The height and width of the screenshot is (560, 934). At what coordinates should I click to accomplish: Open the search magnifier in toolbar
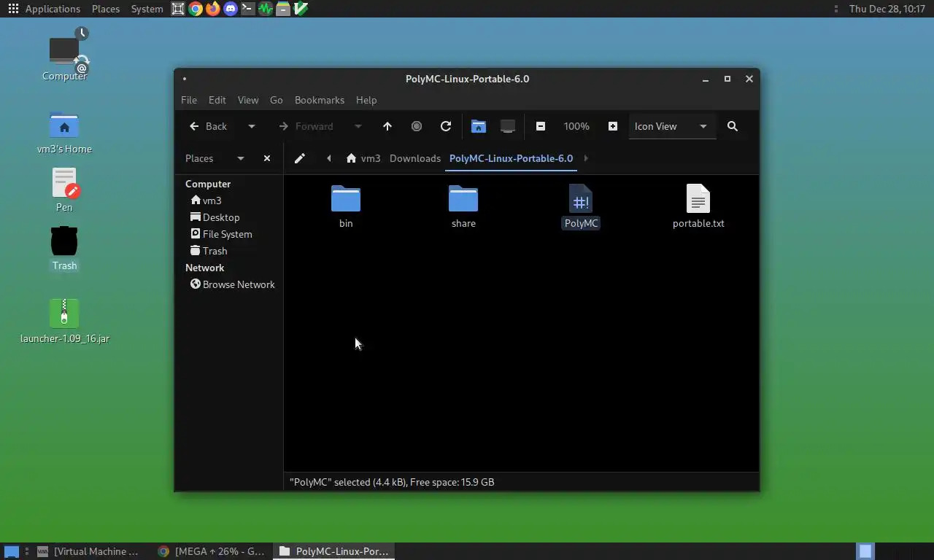click(x=733, y=126)
